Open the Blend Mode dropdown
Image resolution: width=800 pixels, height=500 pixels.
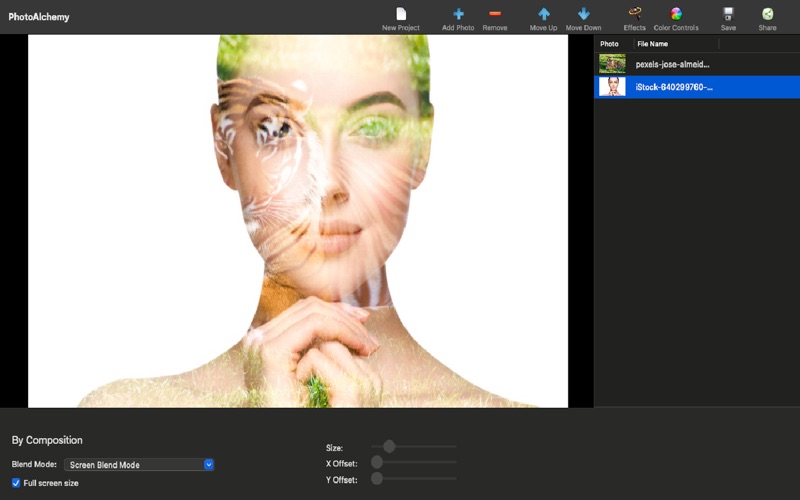click(x=135, y=465)
